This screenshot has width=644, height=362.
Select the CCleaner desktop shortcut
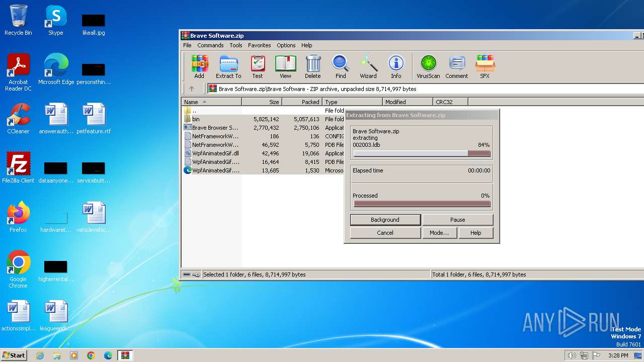coord(18,119)
